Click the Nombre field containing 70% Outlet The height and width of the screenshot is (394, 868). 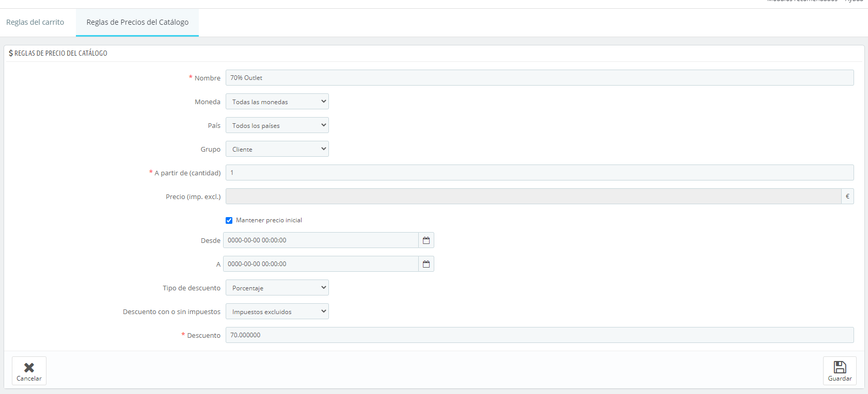click(x=539, y=78)
